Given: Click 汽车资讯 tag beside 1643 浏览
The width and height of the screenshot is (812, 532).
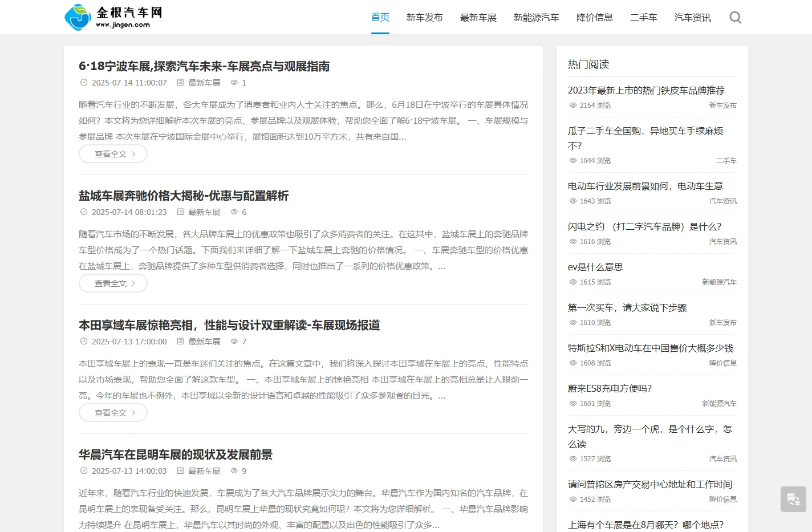Looking at the screenshot, I should [722, 201].
